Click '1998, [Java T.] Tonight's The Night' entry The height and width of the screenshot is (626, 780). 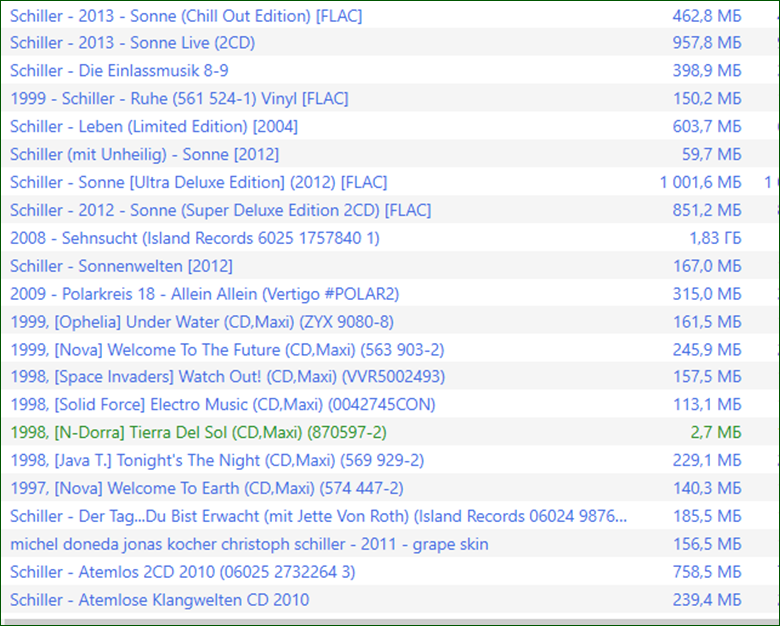point(217,460)
